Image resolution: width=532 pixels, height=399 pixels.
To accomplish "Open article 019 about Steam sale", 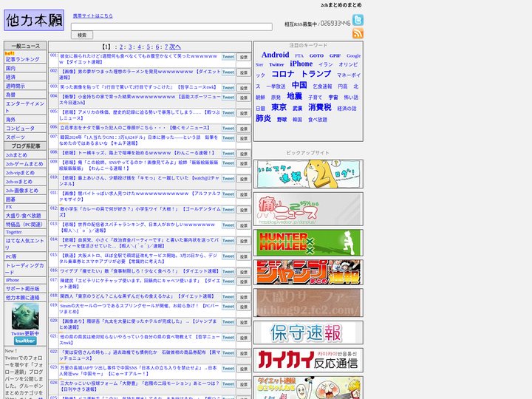I will (140, 308).
